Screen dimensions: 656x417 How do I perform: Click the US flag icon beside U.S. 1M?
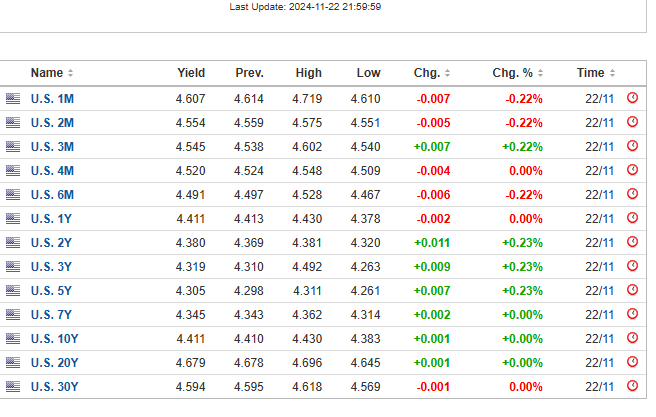point(13,99)
